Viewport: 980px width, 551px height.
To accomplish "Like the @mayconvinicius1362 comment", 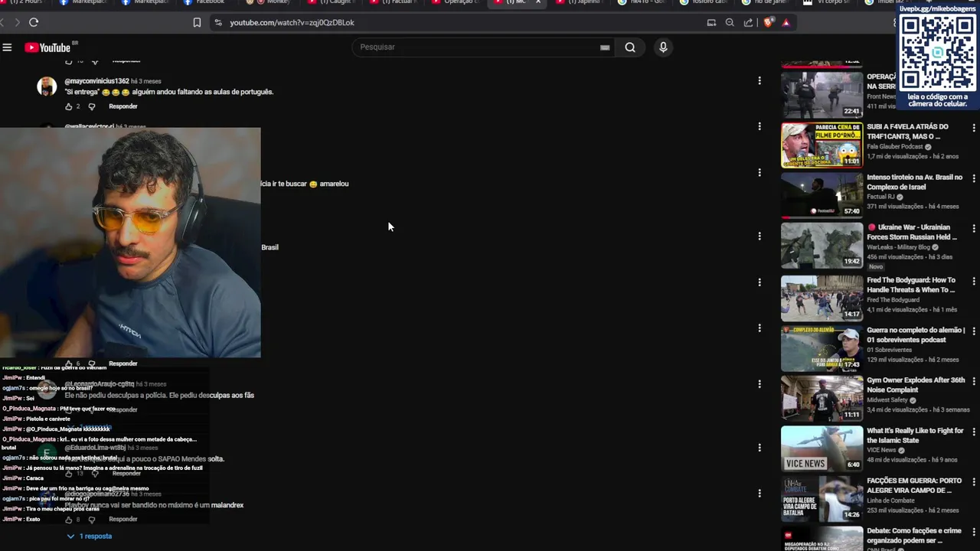I will [68, 106].
